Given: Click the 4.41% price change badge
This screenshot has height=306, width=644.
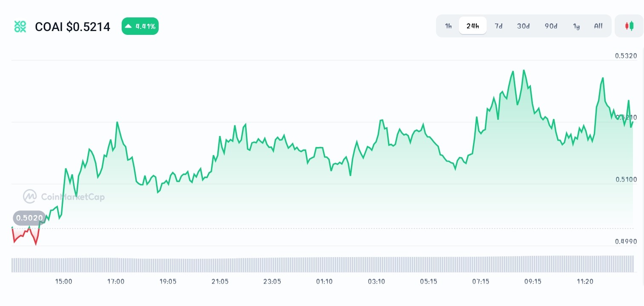Looking at the screenshot, I should pos(140,26).
